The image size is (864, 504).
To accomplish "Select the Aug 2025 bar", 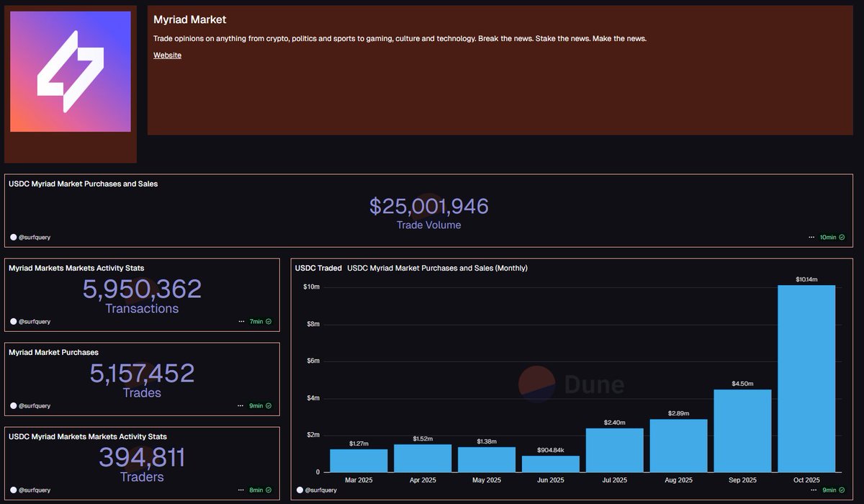I will tap(679, 446).
